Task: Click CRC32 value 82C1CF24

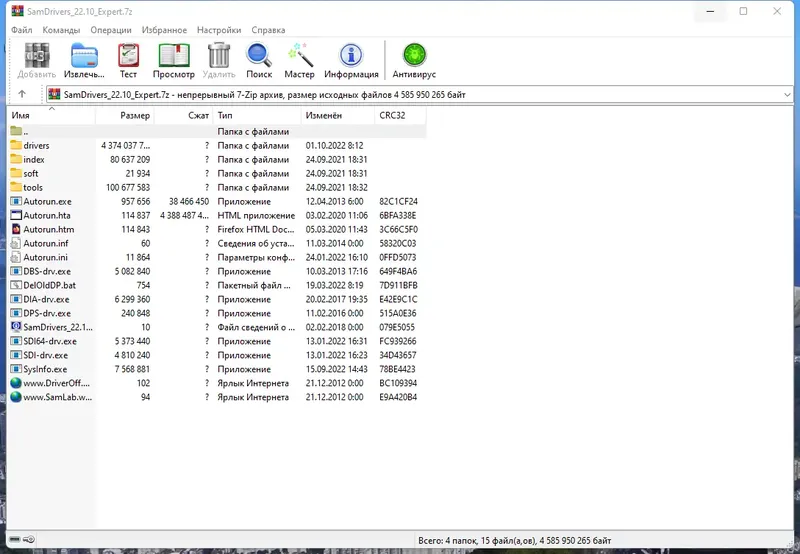Action: click(398, 202)
